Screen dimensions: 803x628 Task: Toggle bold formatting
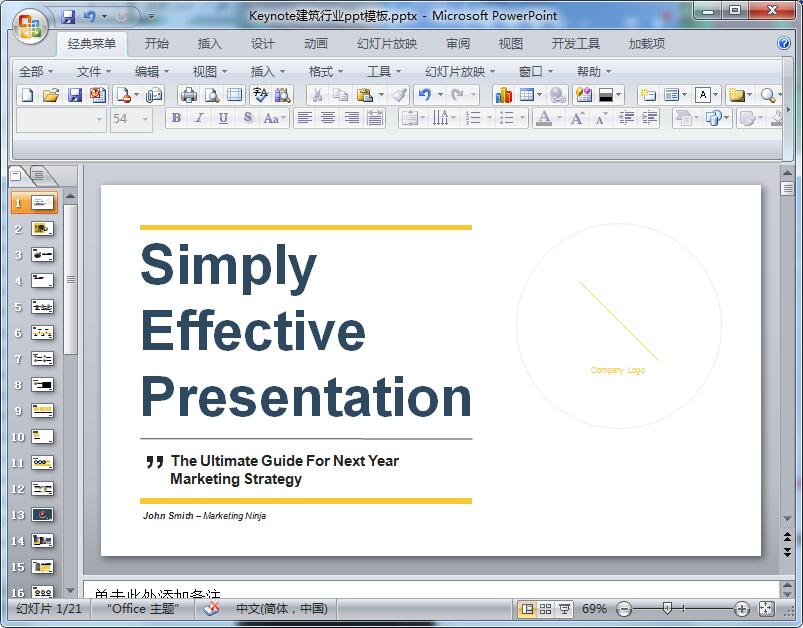tap(176, 119)
